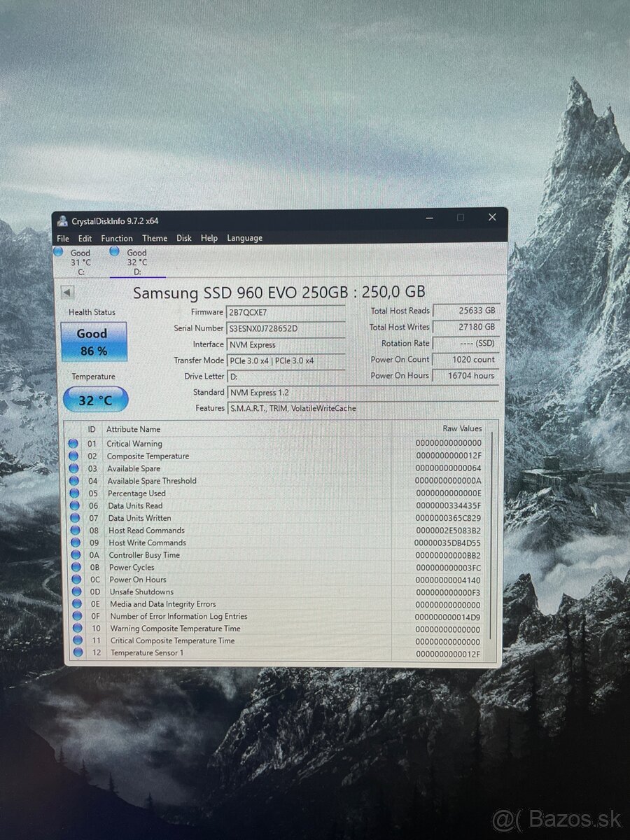
Task: Open the Language menu
Action: click(x=244, y=238)
